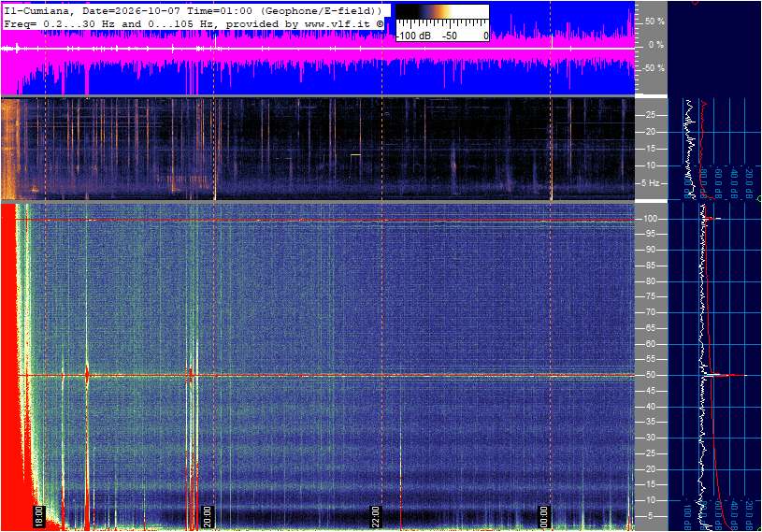Viewport: 762px width, 532px height.
Task: Click the 55 label on E-field frequency axis
Action: pos(650,360)
